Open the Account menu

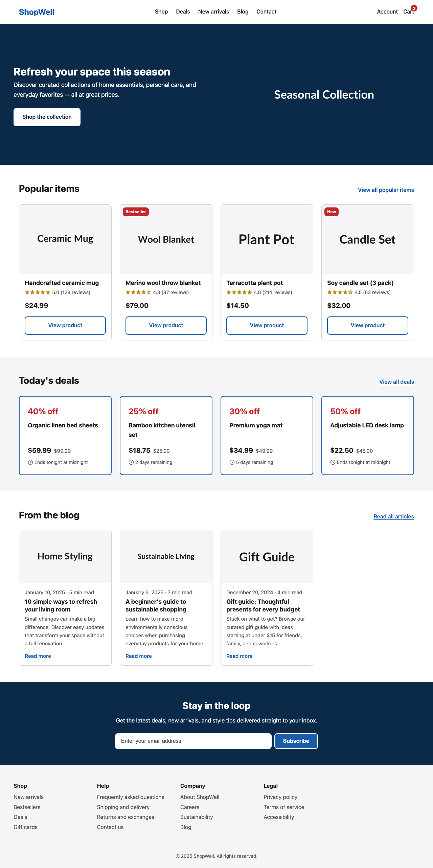click(x=387, y=12)
